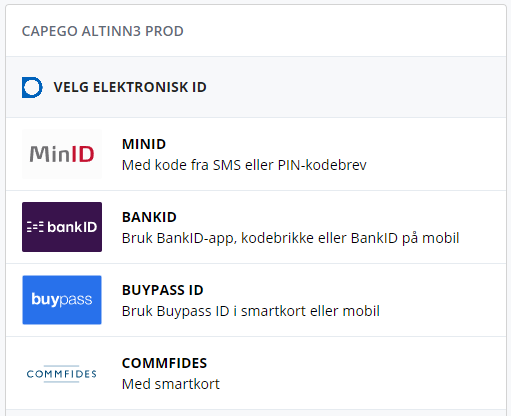
Task: Select the MINID heading
Action: [144, 144]
